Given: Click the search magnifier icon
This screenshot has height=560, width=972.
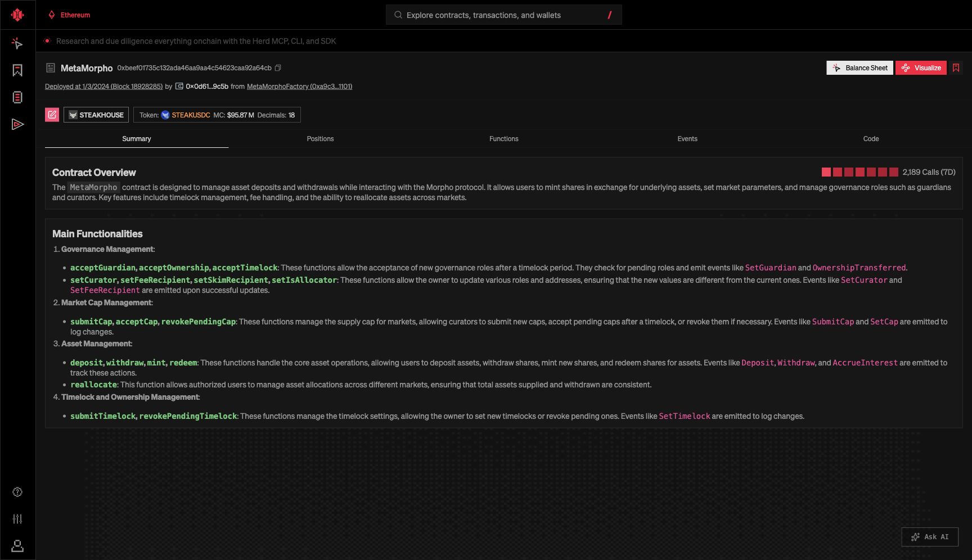Looking at the screenshot, I should [x=398, y=15].
